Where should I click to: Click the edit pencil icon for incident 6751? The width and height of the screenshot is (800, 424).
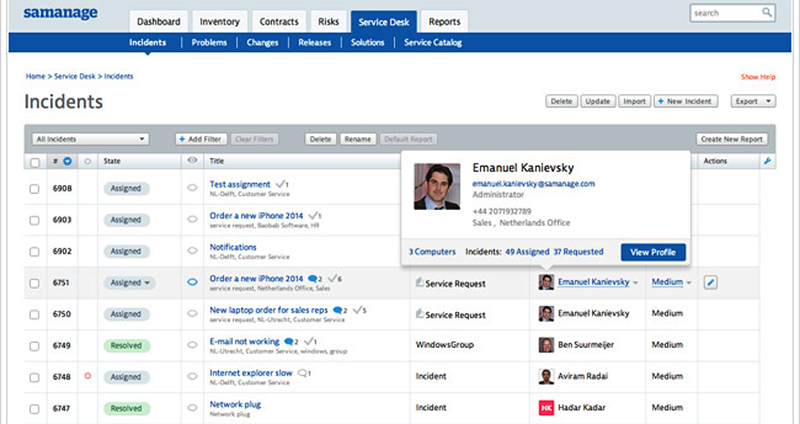pos(711,283)
